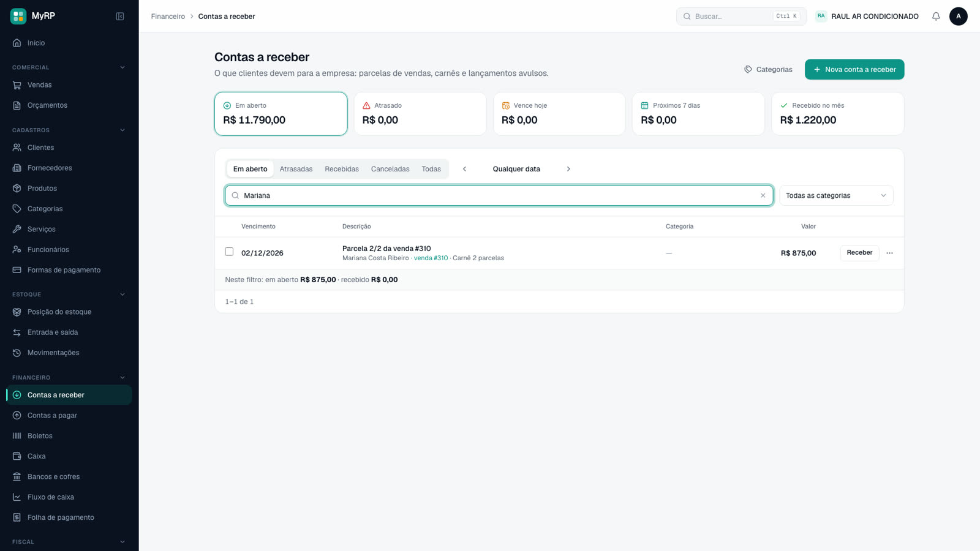
Task: Click Nova conta a receber button
Action: click(854, 70)
